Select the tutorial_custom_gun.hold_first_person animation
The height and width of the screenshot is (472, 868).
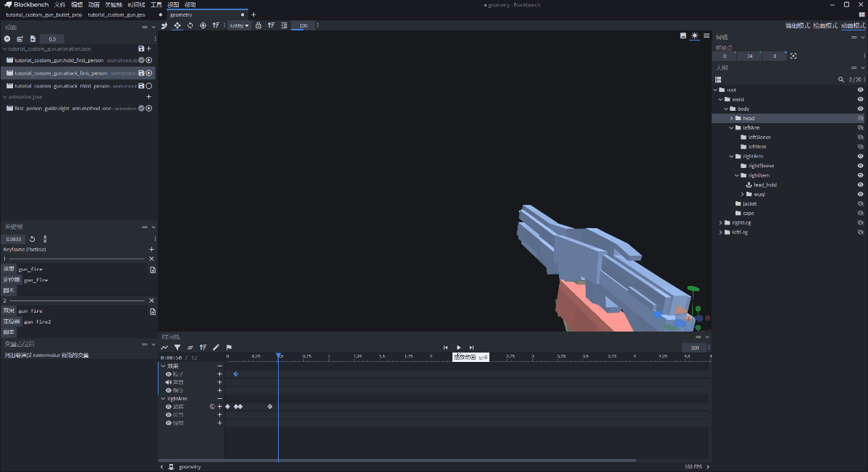tap(59, 60)
